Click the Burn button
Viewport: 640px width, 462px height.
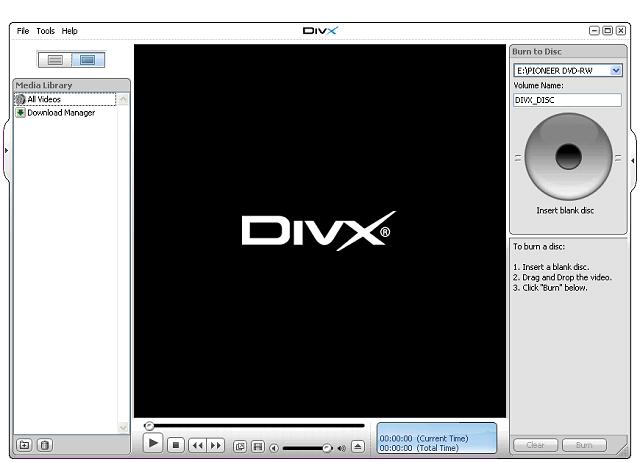point(584,445)
